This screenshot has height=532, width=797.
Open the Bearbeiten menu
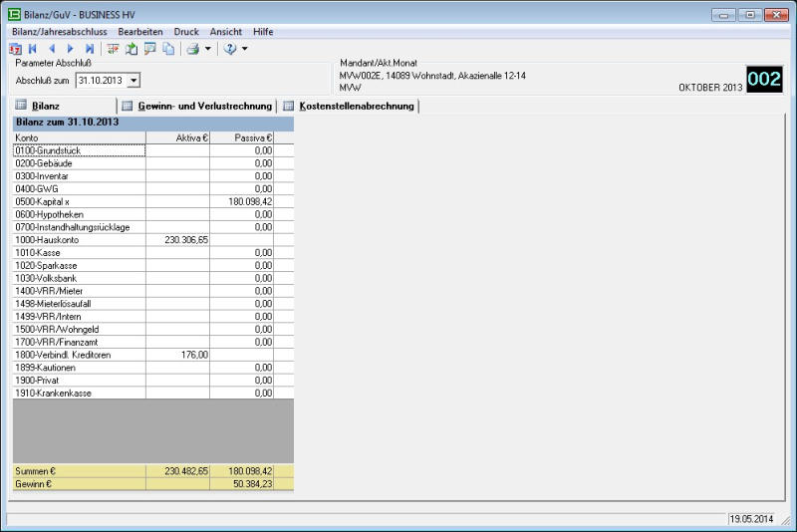tap(140, 32)
